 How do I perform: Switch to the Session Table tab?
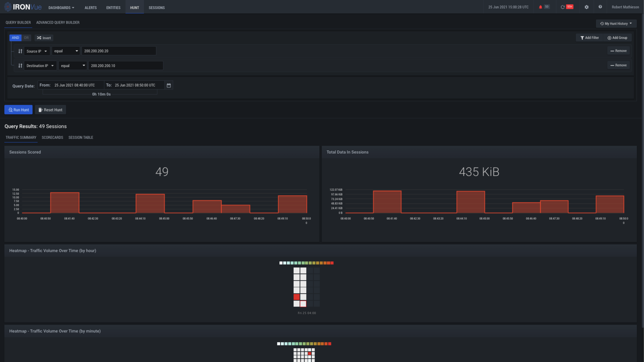pyautogui.click(x=81, y=138)
